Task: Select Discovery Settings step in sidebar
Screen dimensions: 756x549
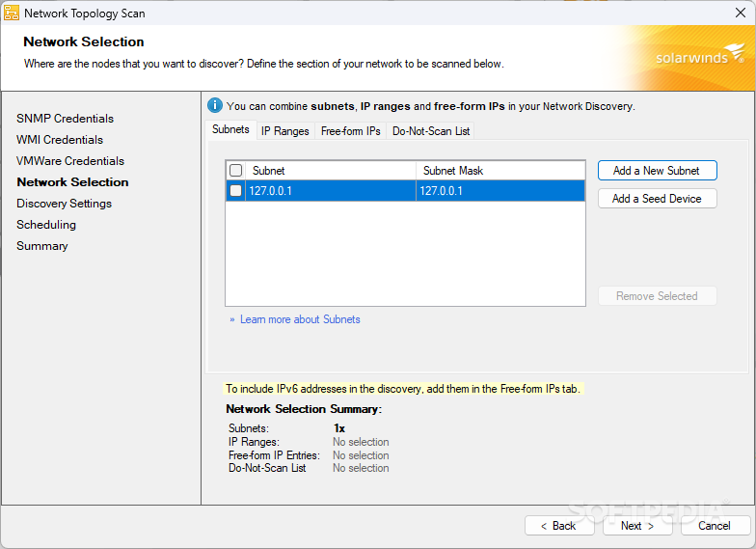Action: tap(64, 203)
